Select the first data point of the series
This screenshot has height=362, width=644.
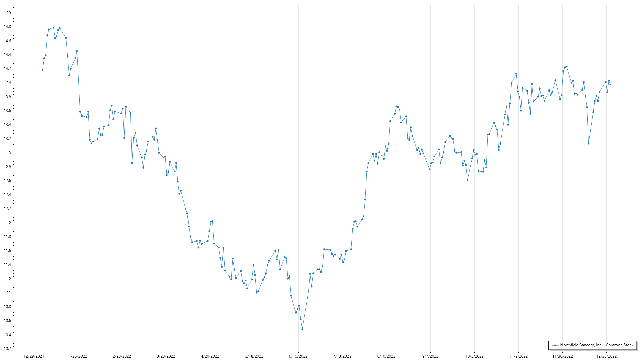click(42, 70)
